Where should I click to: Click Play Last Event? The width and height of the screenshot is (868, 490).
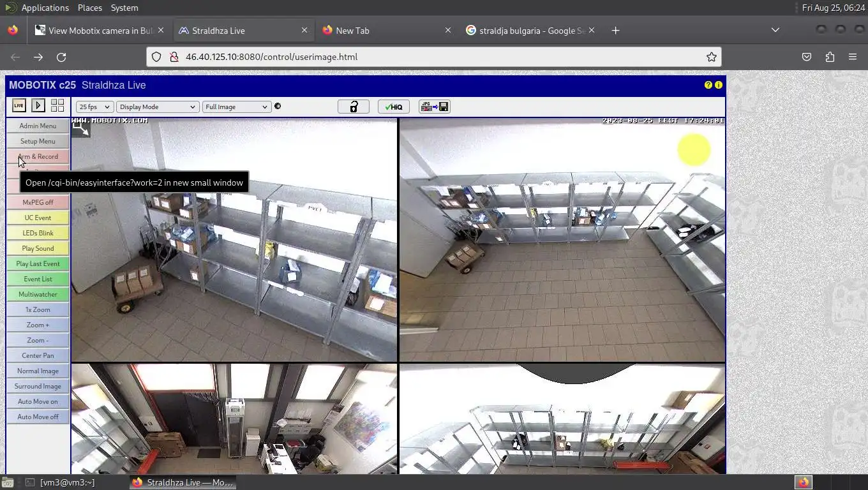[38, 264]
